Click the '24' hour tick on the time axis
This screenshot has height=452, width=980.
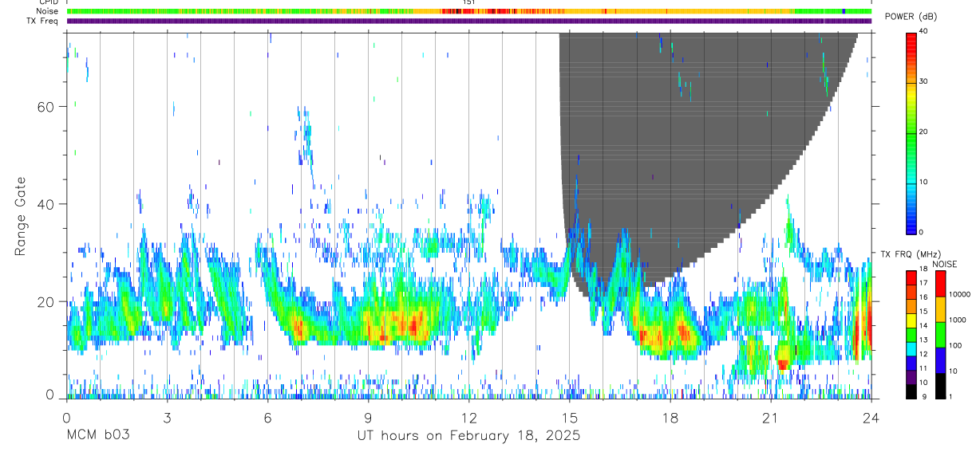coord(871,417)
